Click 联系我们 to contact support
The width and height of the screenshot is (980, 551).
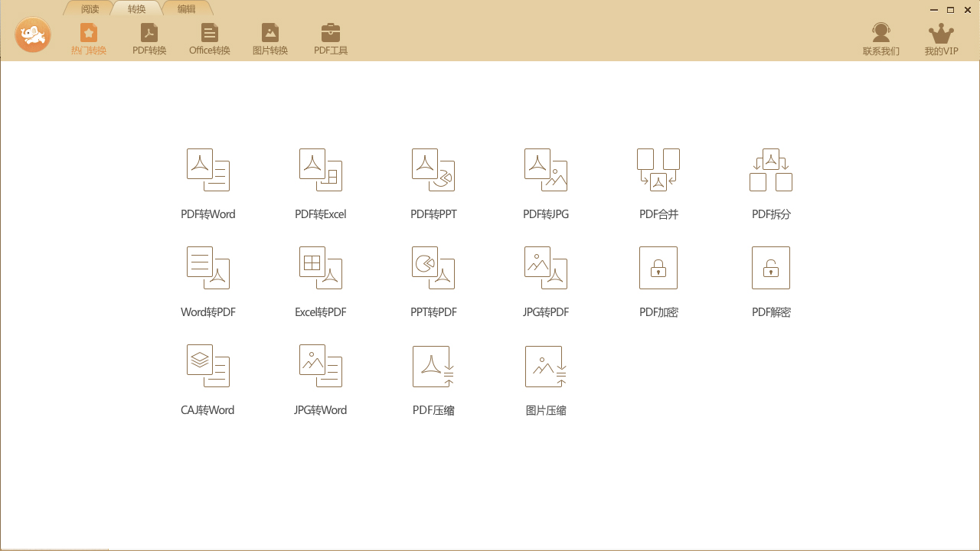point(881,39)
